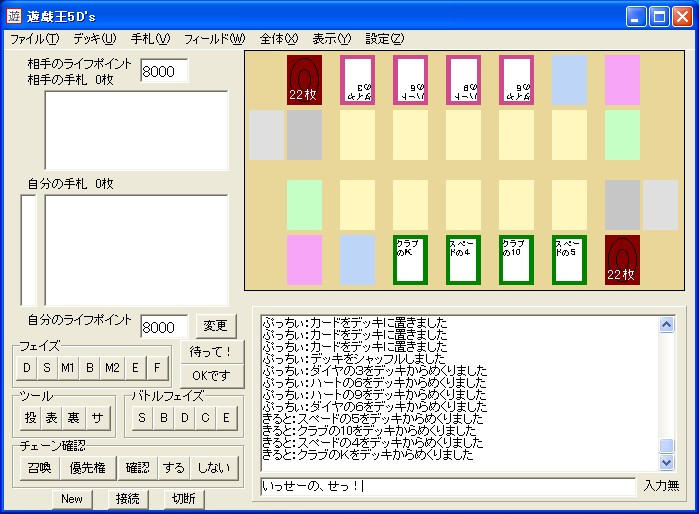Open the 手札 menu
Image resolution: width=699 pixels, height=514 pixels.
(150, 39)
